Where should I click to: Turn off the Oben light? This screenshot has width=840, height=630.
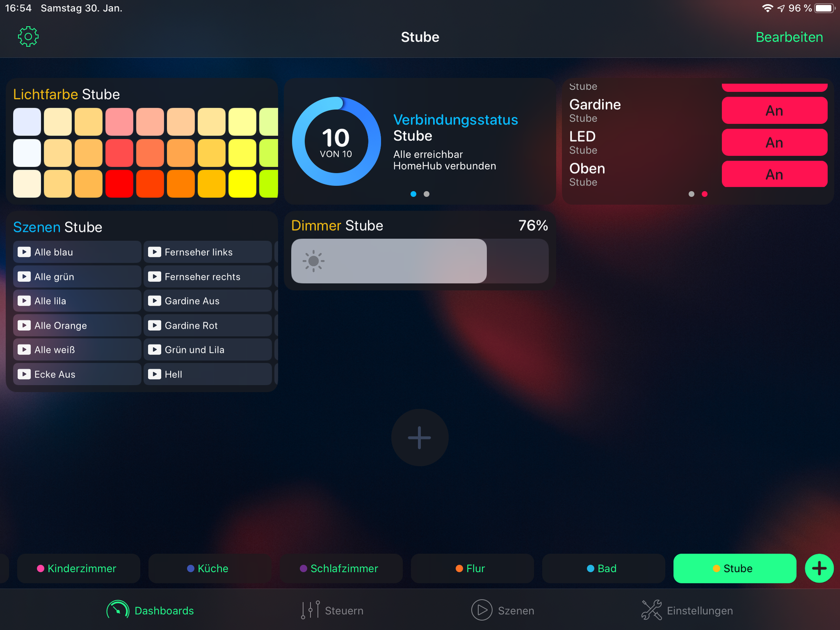774,174
